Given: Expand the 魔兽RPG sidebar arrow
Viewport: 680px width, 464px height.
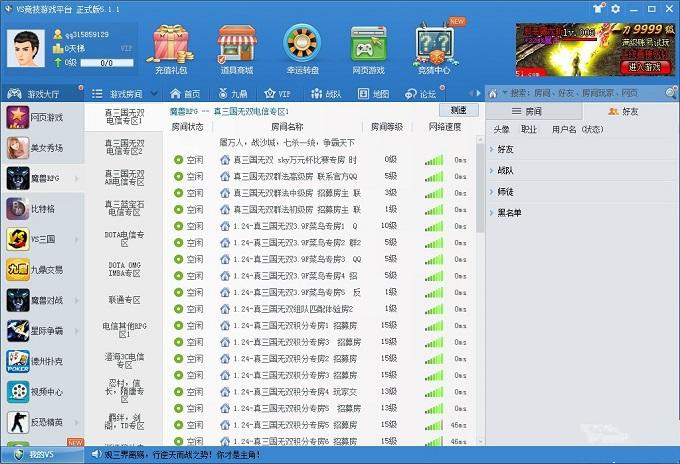Looking at the screenshot, I should click(77, 178).
